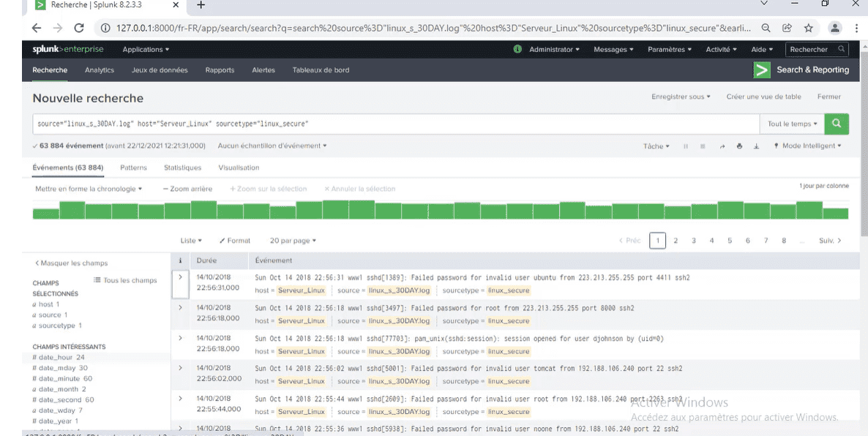The height and width of the screenshot is (436, 868).
Task: Open Aucun échantillon d'événement sampling dropdown
Action: click(272, 146)
